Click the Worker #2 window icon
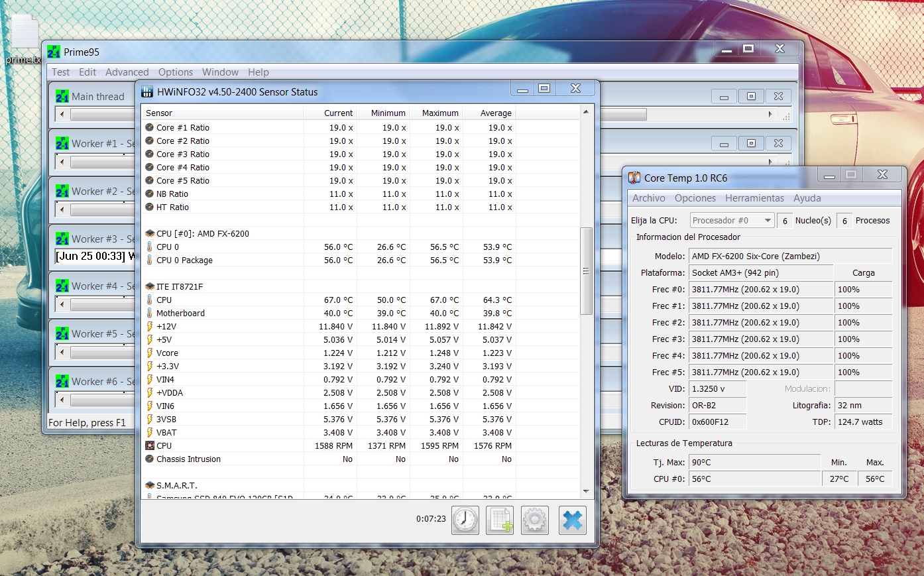The image size is (924, 576). click(62, 191)
